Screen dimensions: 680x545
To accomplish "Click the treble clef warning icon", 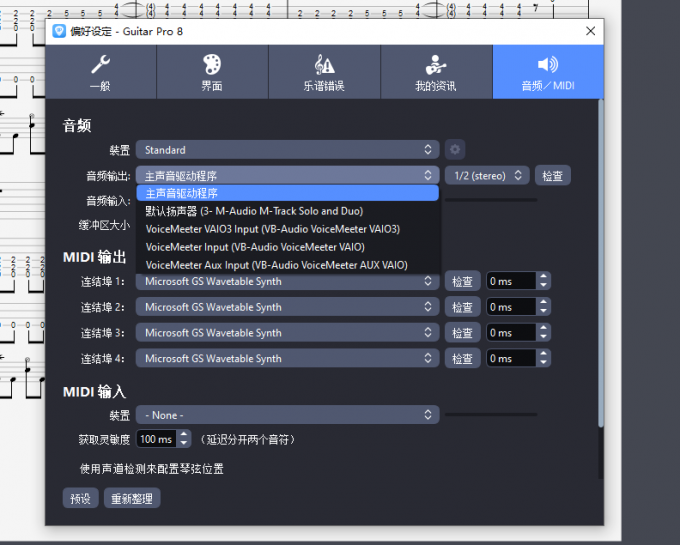I will [x=324, y=65].
